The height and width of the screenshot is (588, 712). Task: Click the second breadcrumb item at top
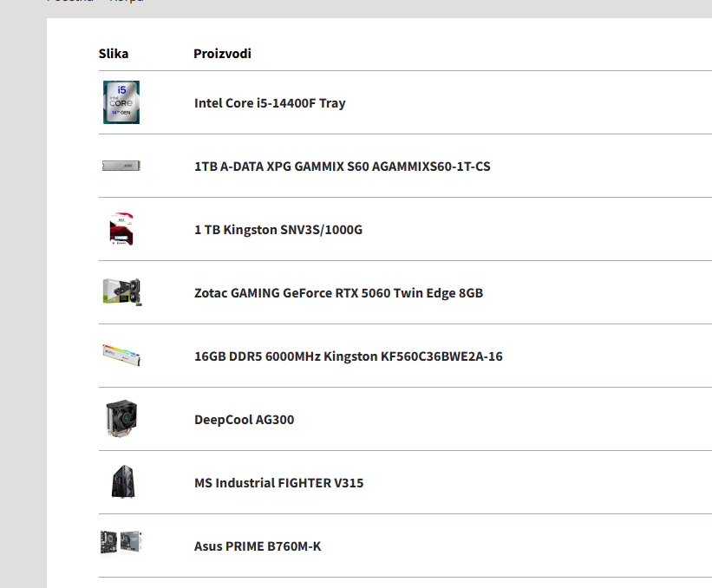127,2
